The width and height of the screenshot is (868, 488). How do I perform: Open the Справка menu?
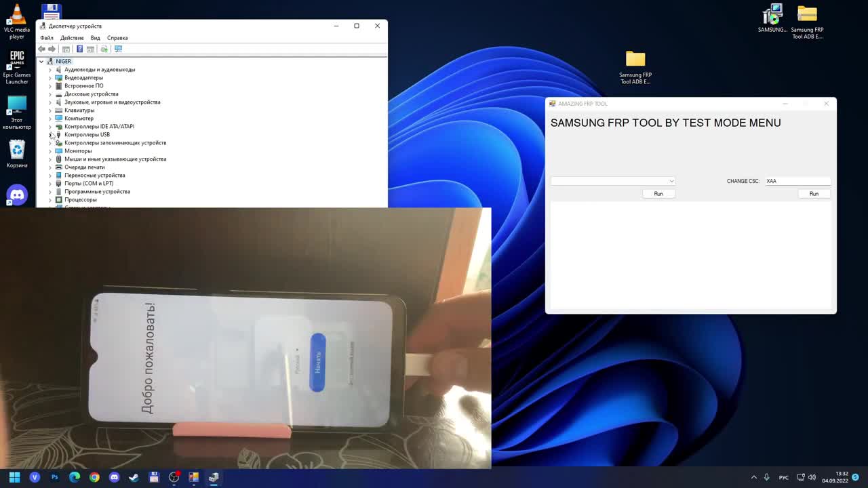(117, 38)
